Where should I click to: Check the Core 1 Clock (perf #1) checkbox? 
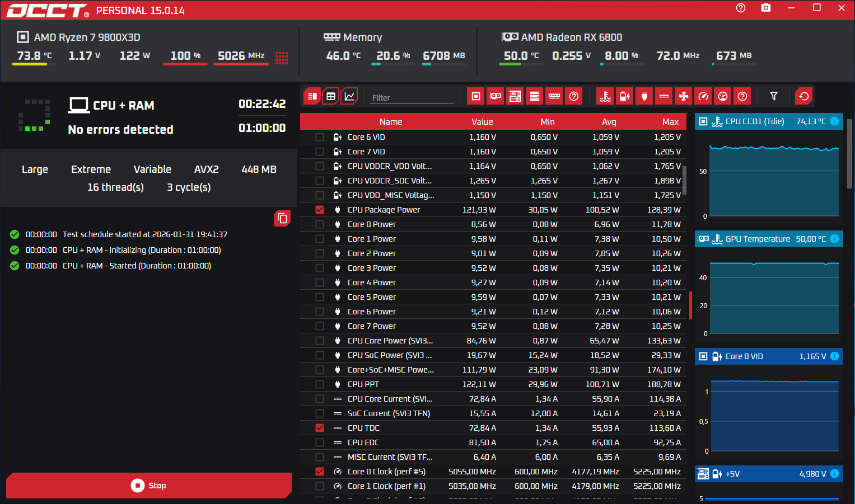tap(320, 486)
